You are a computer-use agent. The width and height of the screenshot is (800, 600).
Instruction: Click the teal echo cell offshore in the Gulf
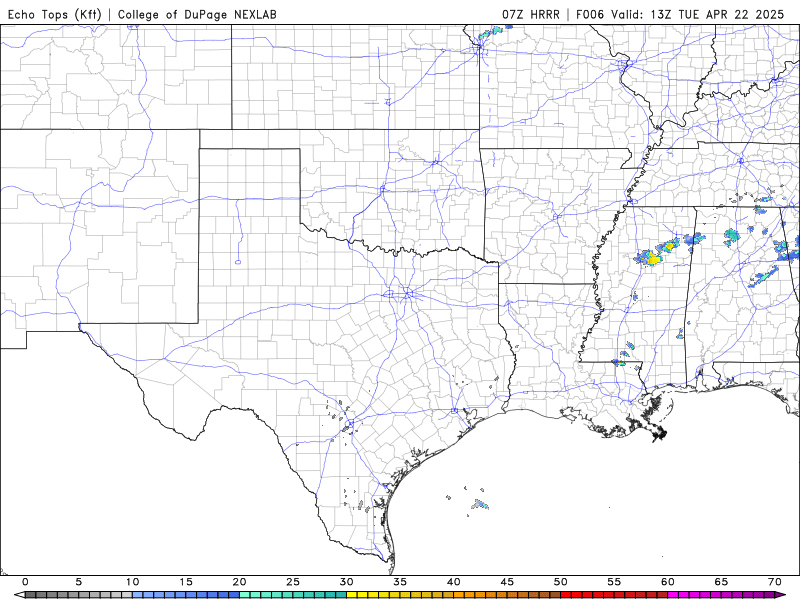(480, 505)
